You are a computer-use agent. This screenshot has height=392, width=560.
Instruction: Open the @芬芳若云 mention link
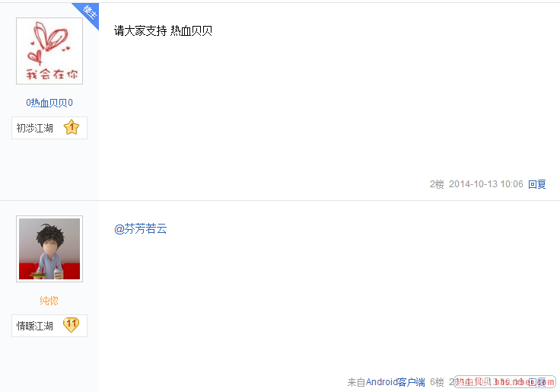pyautogui.click(x=140, y=228)
